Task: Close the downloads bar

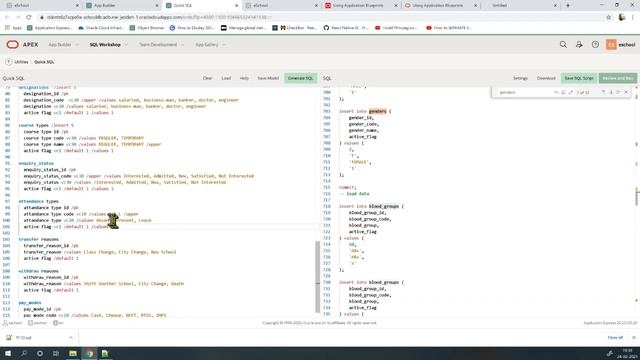Action: click(x=633, y=338)
